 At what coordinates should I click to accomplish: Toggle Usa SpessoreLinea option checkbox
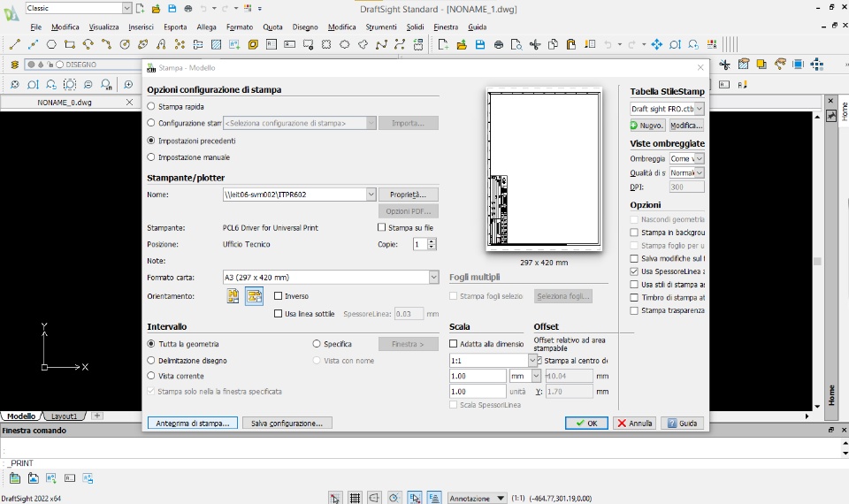[x=634, y=271]
